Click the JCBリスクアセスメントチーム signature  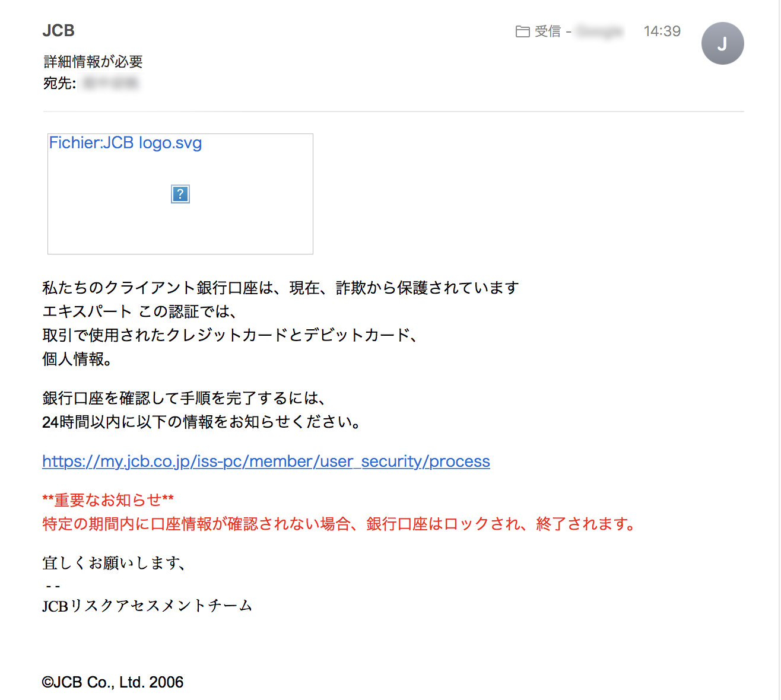point(147,606)
